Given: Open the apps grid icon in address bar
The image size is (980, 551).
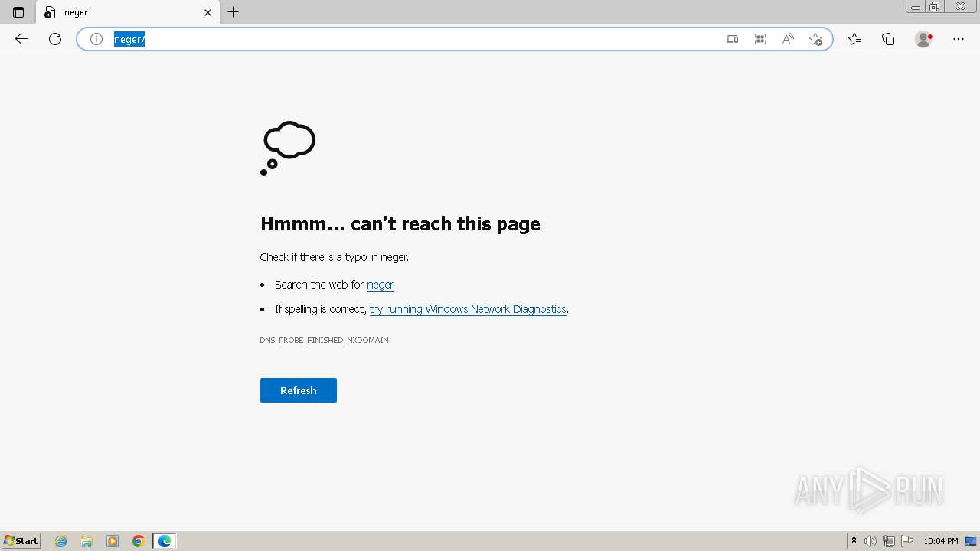Looking at the screenshot, I should click(760, 39).
